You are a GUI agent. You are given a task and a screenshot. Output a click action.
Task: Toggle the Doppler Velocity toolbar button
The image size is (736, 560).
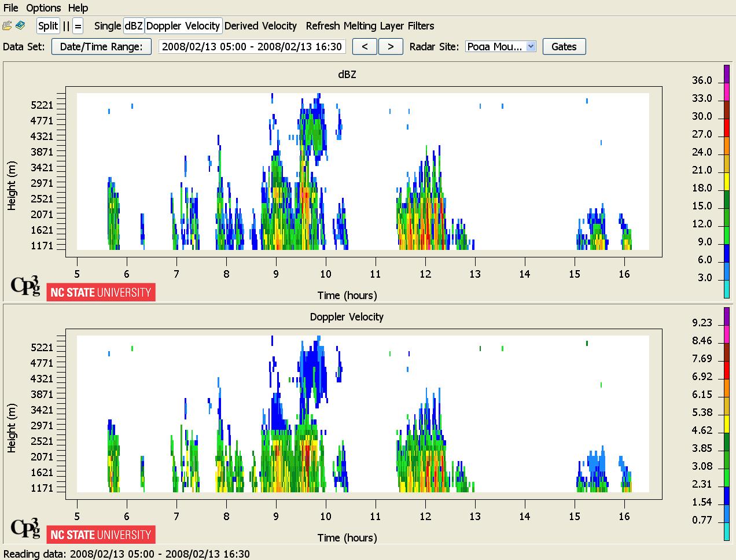pos(183,26)
